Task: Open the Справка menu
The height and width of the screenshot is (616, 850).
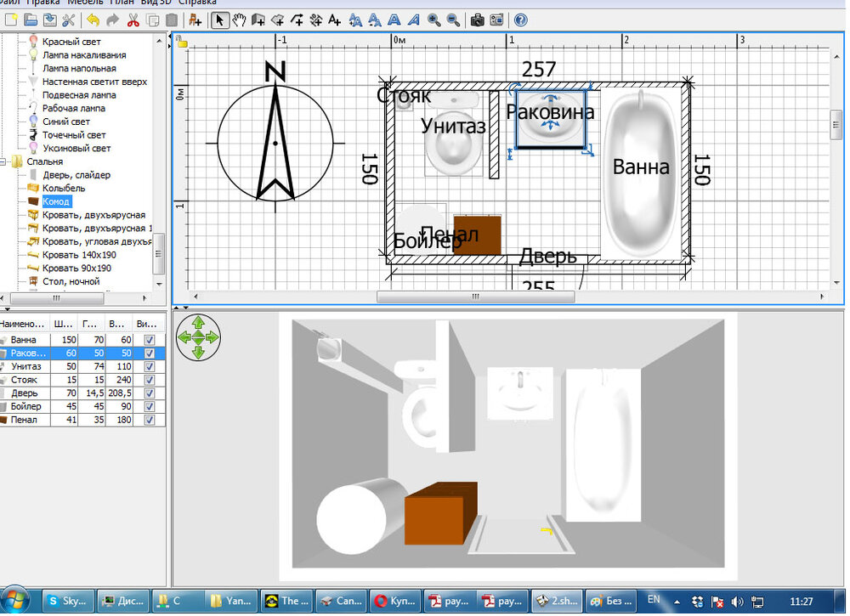Action: click(x=197, y=3)
